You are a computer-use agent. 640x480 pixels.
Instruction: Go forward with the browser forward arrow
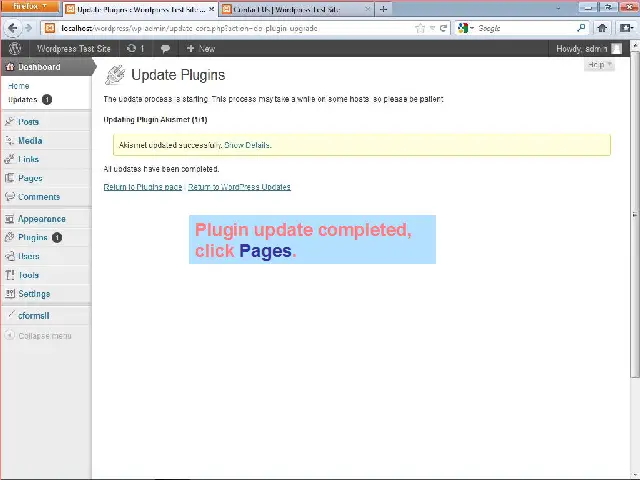tap(29, 28)
